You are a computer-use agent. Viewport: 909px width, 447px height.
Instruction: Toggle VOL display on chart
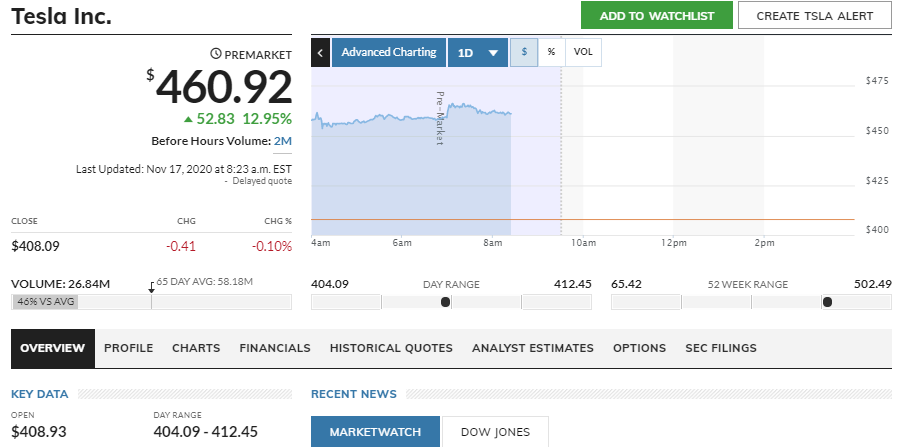point(583,52)
